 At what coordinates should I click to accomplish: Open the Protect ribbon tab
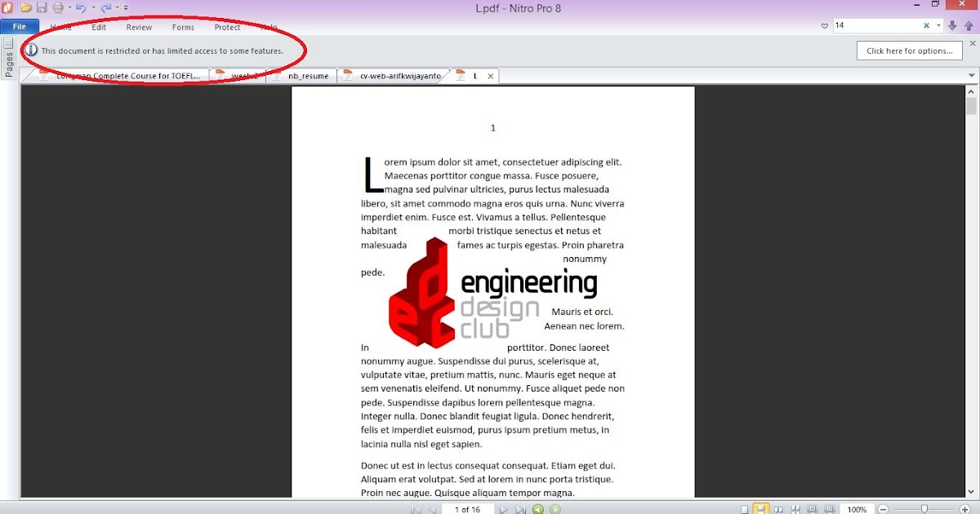[227, 27]
